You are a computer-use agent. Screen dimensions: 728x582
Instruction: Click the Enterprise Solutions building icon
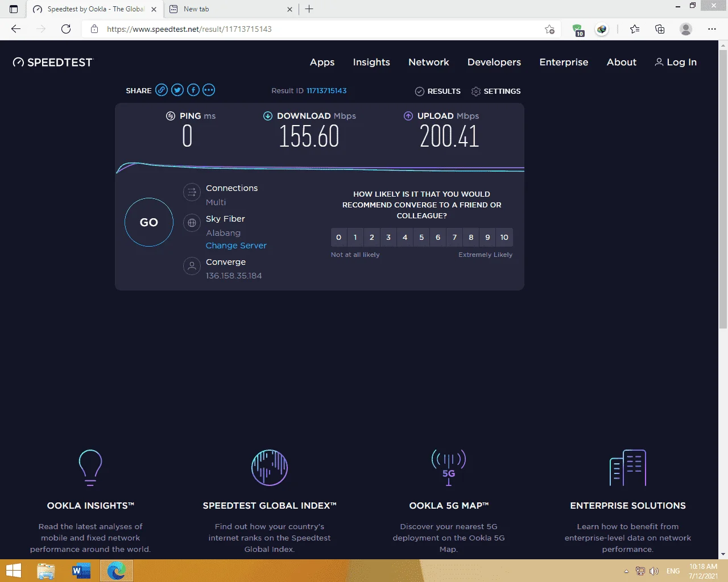tap(628, 468)
